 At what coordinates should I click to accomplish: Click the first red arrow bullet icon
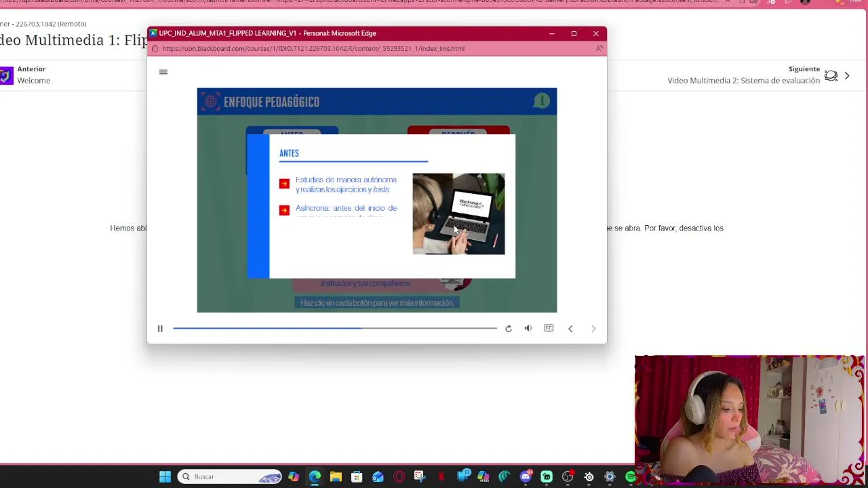284,184
